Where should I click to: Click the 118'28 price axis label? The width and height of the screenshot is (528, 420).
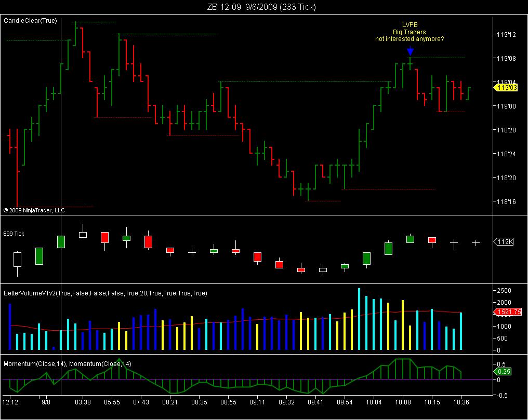pyautogui.click(x=506, y=130)
